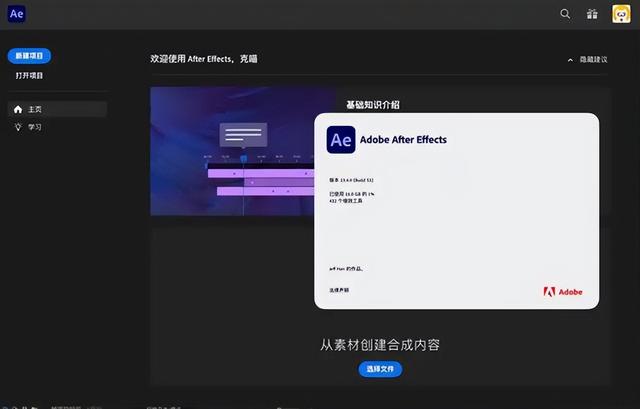Image resolution: width=640 pixels, height=409 pixels.
Task: Select the 主页 home item in sidebar
Action: tap(58, 109)
